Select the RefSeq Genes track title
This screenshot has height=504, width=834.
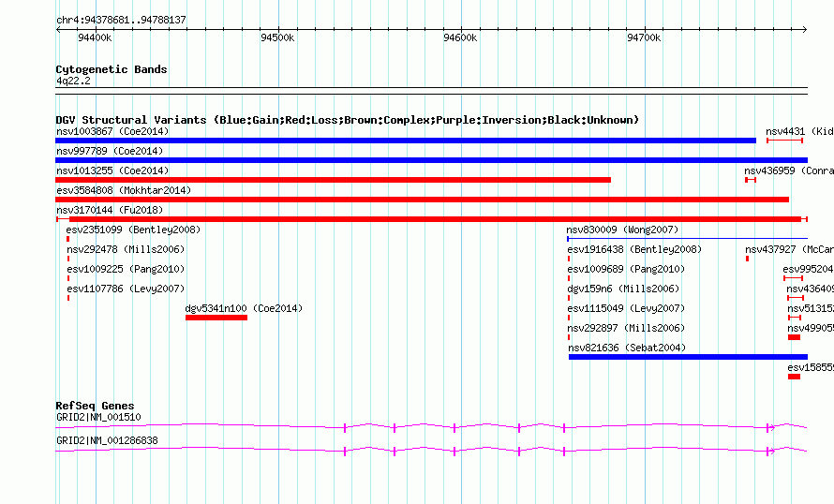click(x=95, y=406)
